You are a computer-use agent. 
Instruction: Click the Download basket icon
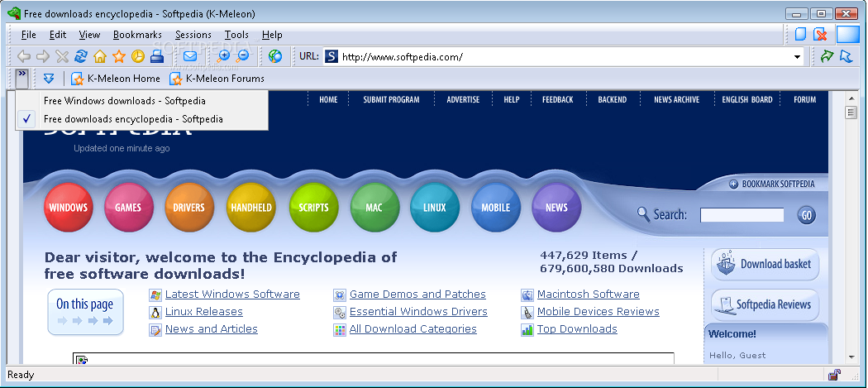(x=725, y=265)
